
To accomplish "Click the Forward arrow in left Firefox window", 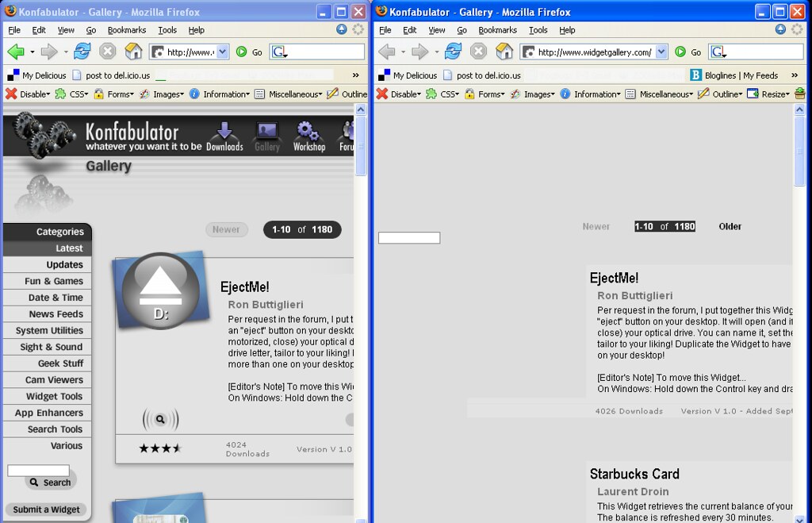I will [49, 52].
